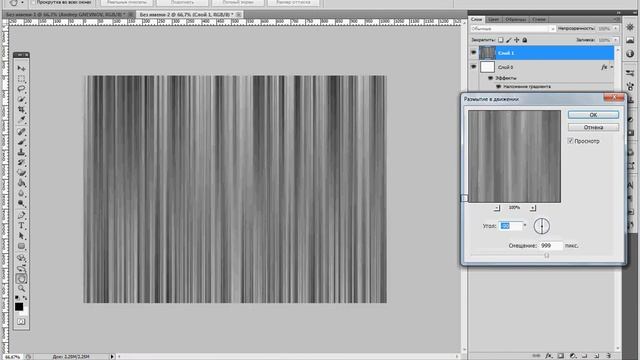The width and height of the screenshot is (640, 360).
Task: Select the Zoom tool in toolbox
Action: click(x=21, y=289)
